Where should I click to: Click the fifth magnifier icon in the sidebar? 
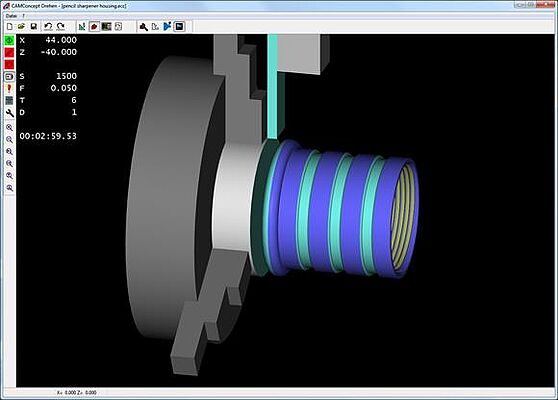[x=10, y=176]
